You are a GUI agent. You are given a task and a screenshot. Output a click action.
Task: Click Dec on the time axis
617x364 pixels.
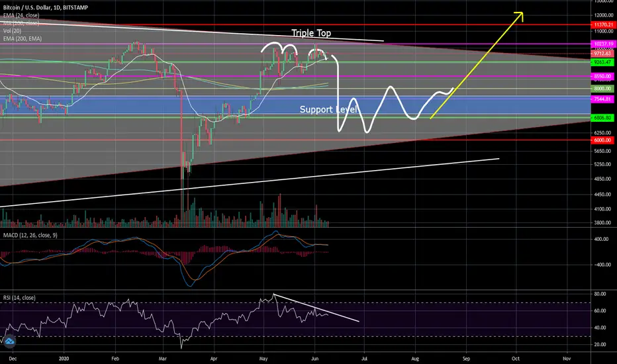pyautogui.click(x=13, y=359)
